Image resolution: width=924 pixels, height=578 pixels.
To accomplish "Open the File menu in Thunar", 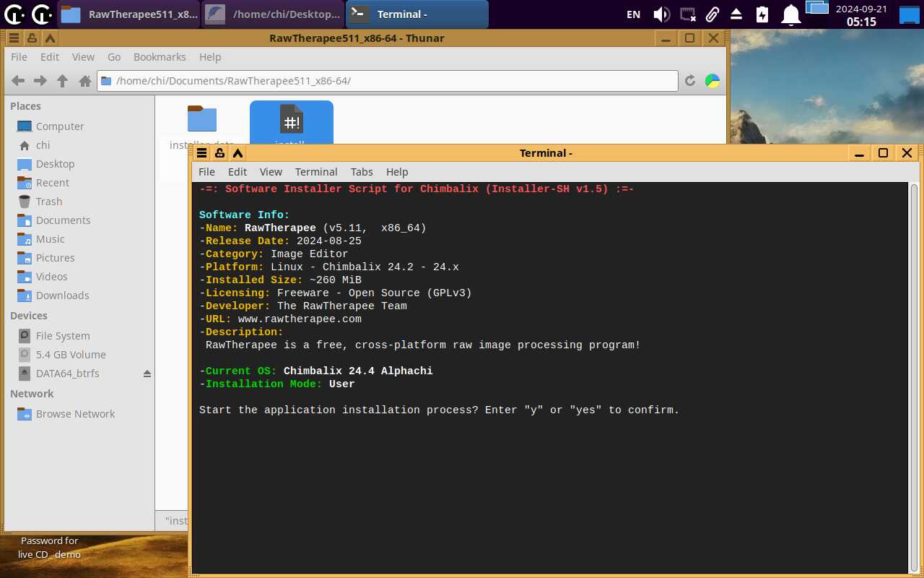I will pyautogui.click(x=19, y=57).
